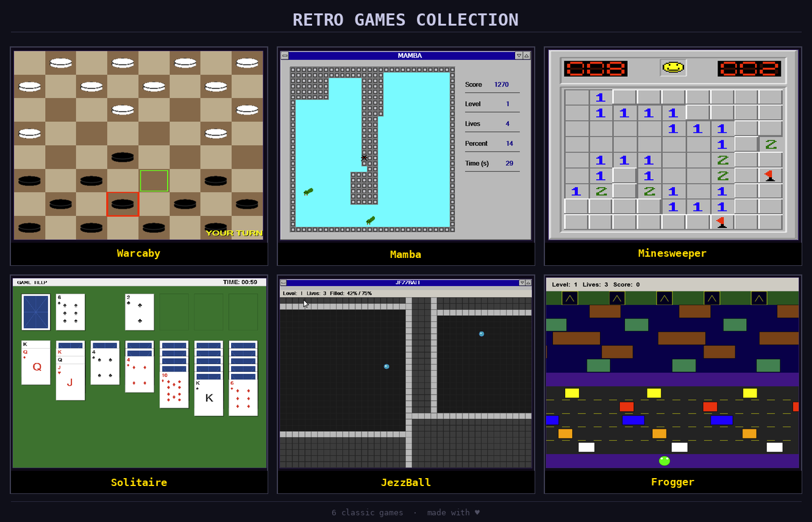This screenshot has width=812, height=522.
Task: Click the "made with ♥" footer text
Action: click(454, 512)
